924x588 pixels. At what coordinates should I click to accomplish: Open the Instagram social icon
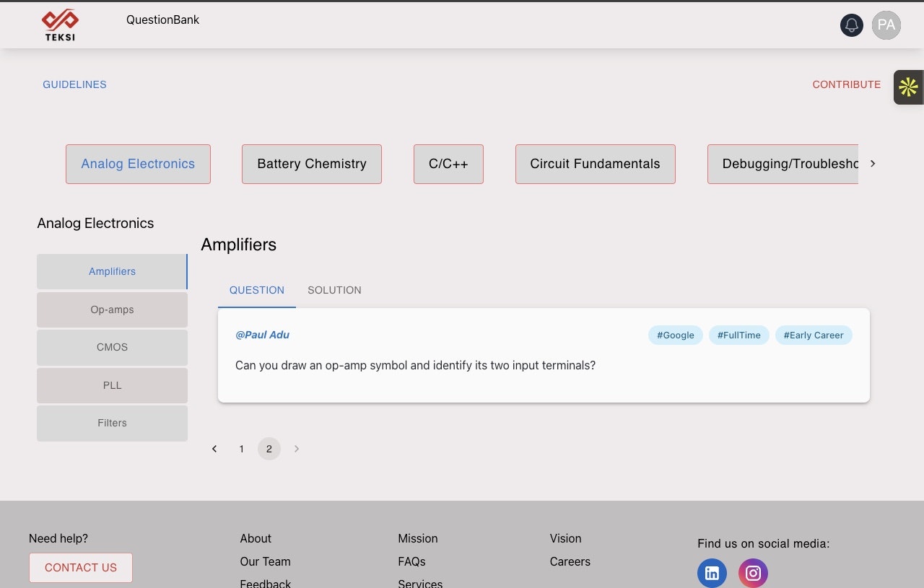pos(753,574)
